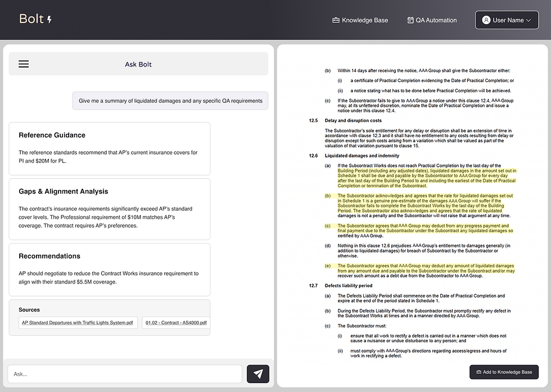The image size is (551, 392).
Task: Open the User Name dropdown chevron
Action: (528, 20)
